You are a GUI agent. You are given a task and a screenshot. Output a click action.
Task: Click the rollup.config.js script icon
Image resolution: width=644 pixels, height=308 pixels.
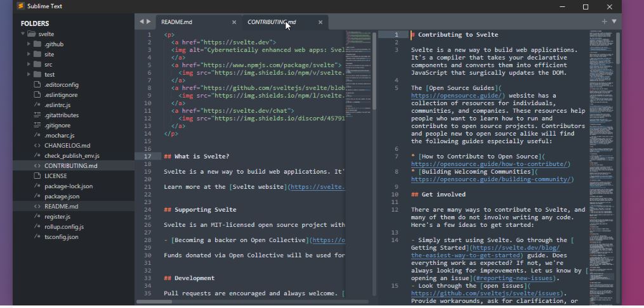coord(37,226)
